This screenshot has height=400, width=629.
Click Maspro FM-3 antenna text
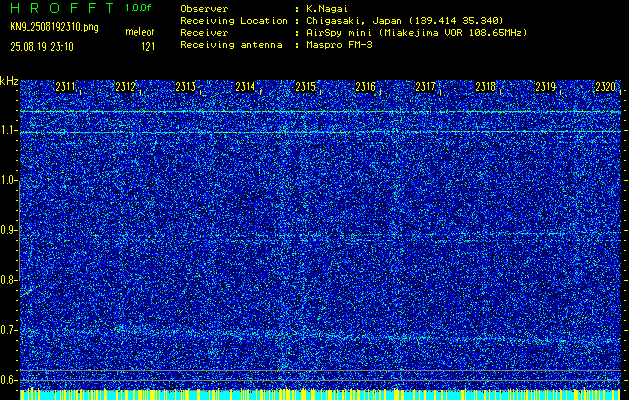(x=339, y=45)
